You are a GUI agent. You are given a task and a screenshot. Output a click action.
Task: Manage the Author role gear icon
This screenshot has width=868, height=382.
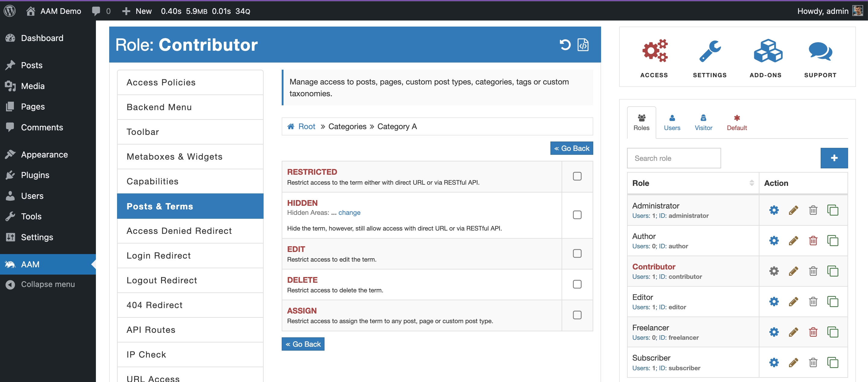(x=774, y=240)
